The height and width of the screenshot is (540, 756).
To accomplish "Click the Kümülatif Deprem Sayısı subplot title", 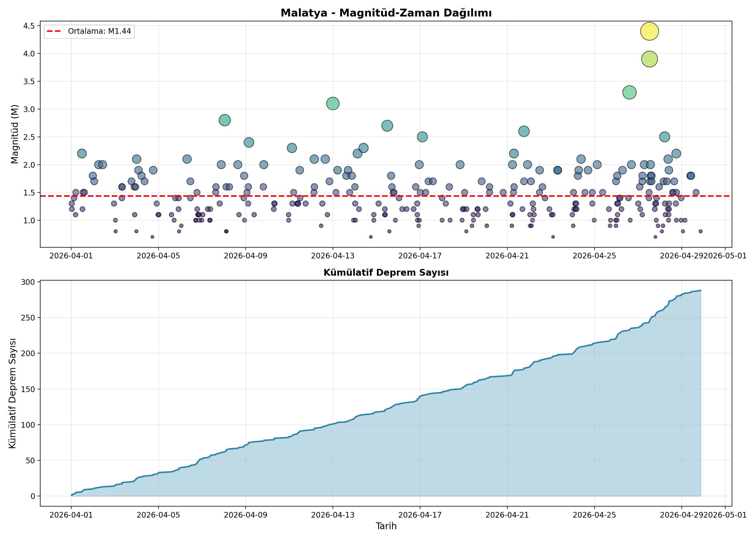I will click(x=386, y=273).
